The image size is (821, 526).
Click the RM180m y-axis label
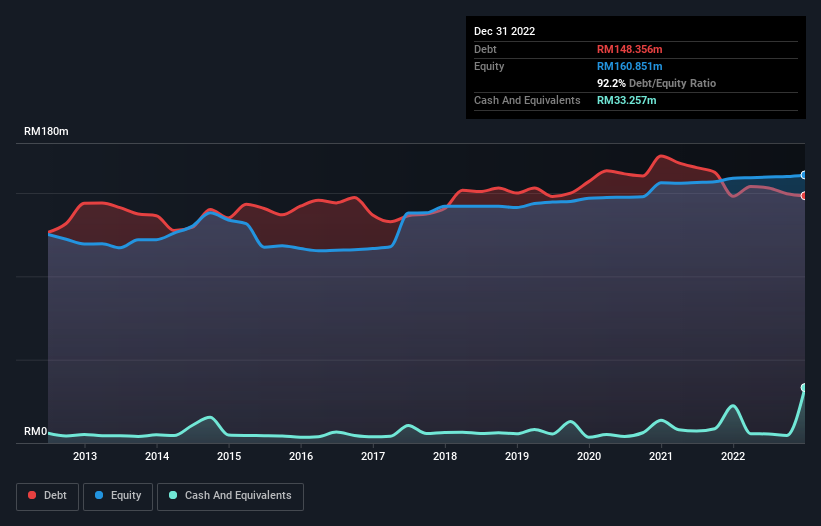pos(46,131)
